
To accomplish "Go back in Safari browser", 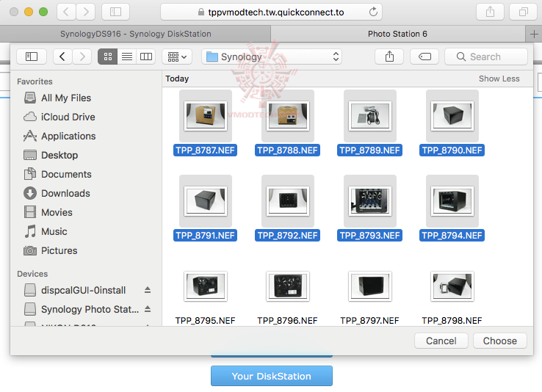I will pos(66,12).
